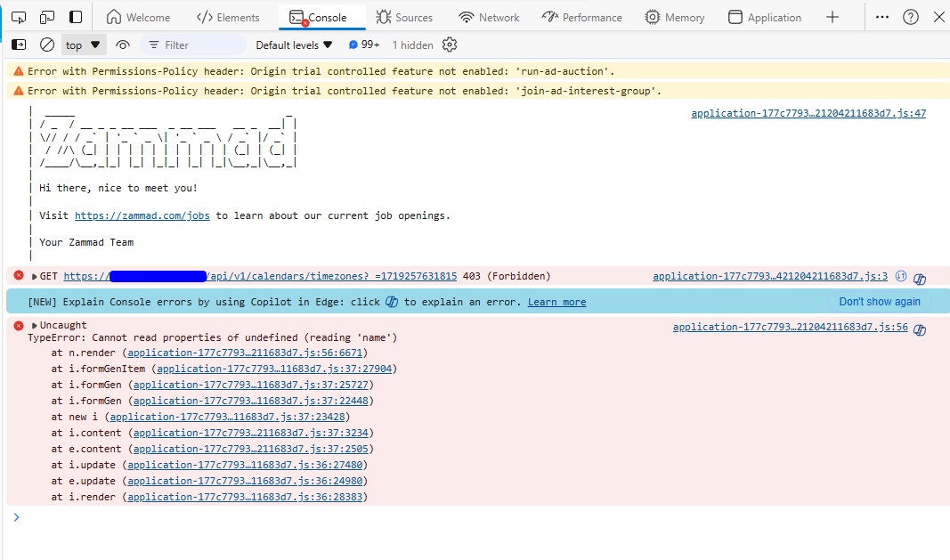This screenshot has width=950, height=560.
Task: Explain the Uncaught TypeError with Copilot
Action: point(920,329)
